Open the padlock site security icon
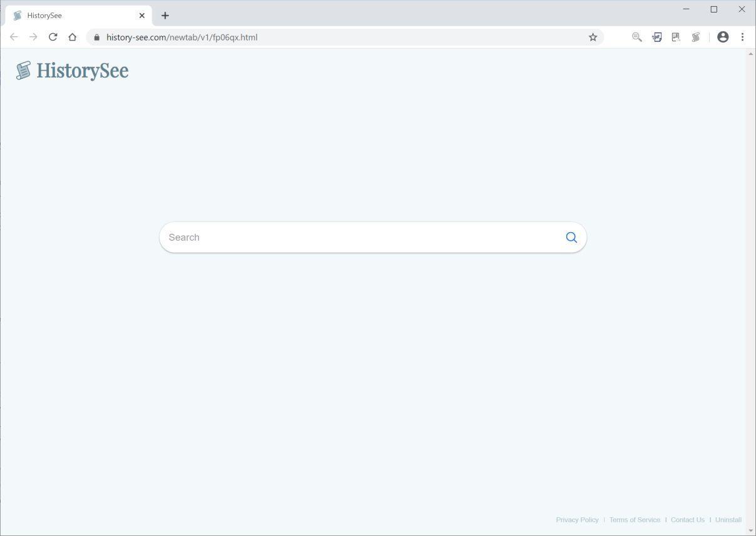 [96, 38]
